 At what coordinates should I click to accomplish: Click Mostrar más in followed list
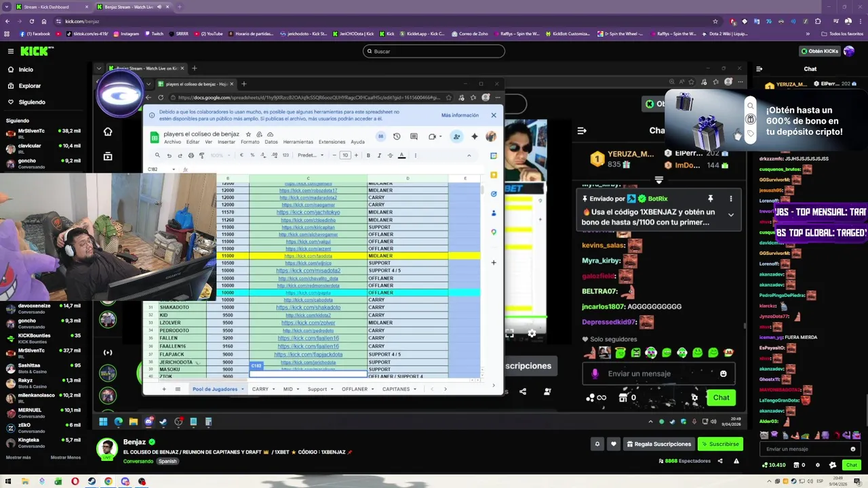pyautogui.click(x=18, y=457)
